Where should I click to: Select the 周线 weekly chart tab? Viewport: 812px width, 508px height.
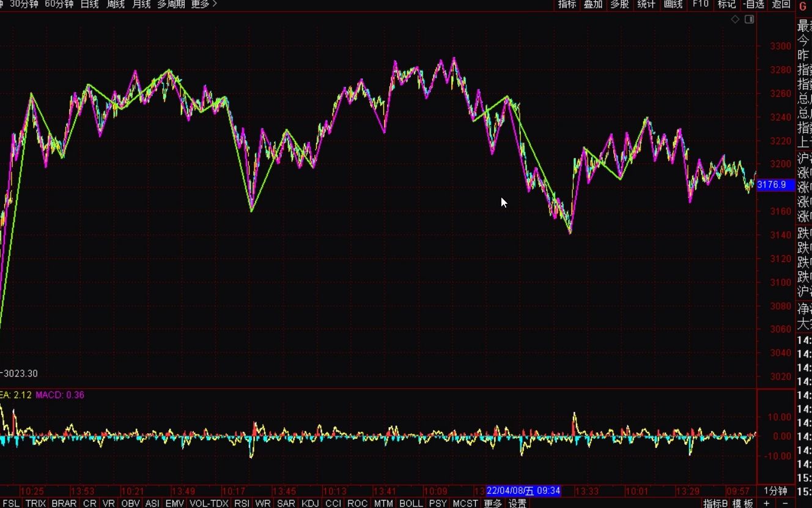[116, 4]
